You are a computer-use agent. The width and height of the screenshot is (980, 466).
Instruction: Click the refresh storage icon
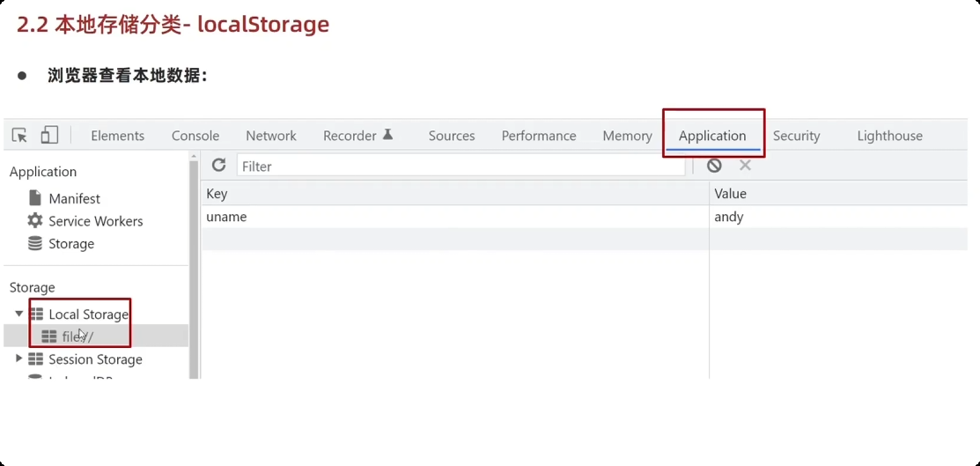[218, 165]
